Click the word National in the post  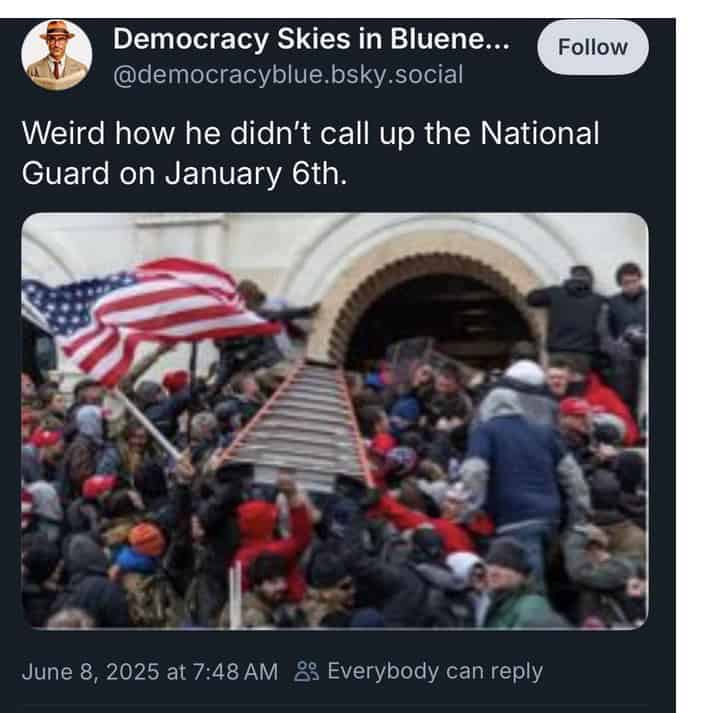(x=540, y=133)
